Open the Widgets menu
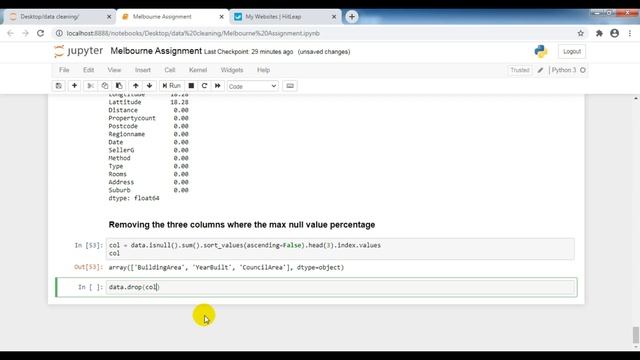 (232, 70)
